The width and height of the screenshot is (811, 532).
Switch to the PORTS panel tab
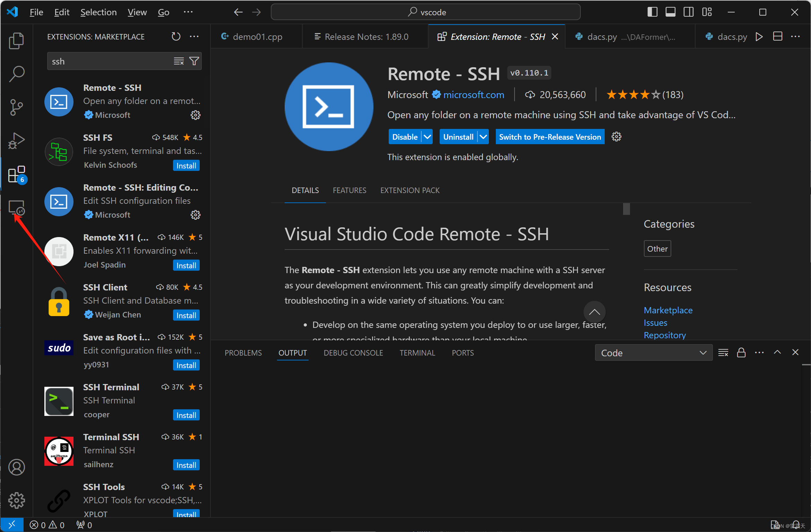tap(463, 353)
